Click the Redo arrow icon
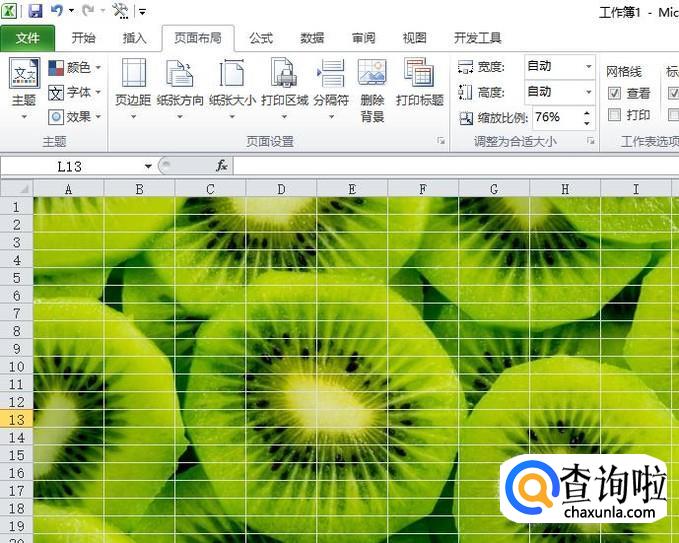 tap(88, 10)
